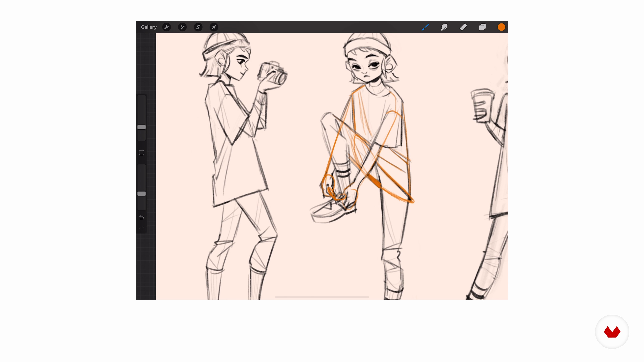The image size is (644, 362).
Task: Open the Adjustments magic wand menu
Action: [182, 27]
